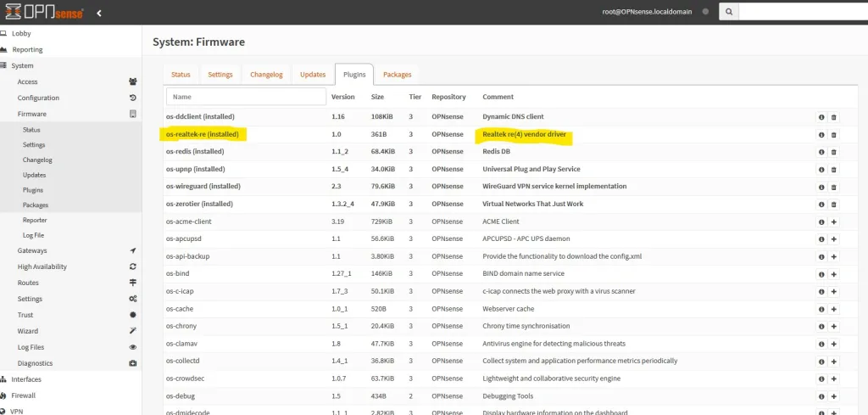
Task: Show info for os-crowdsec plugin
Action: (x=821, y=379)
